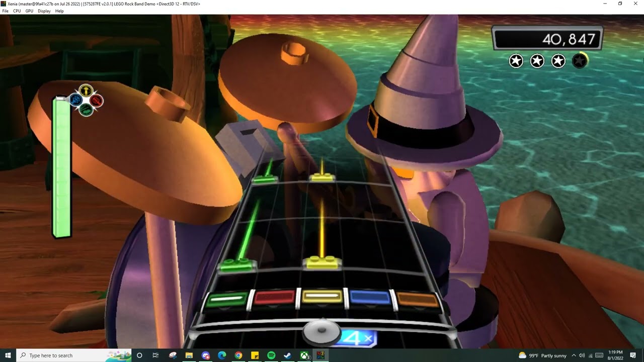This screenshot has height=362, width=644.
Task: Open the Xbox app on the taskbar
Action: click(x=304, y=355)
